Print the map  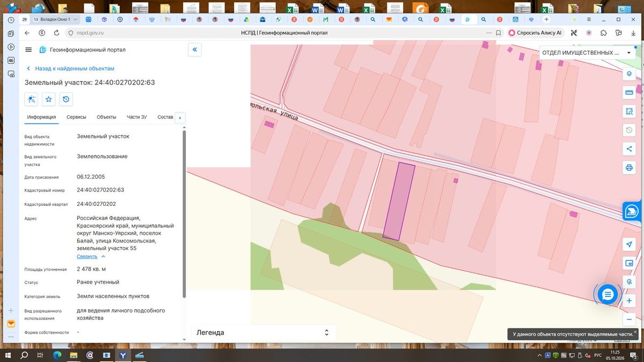pyautogui.click(x=630, y=168)
